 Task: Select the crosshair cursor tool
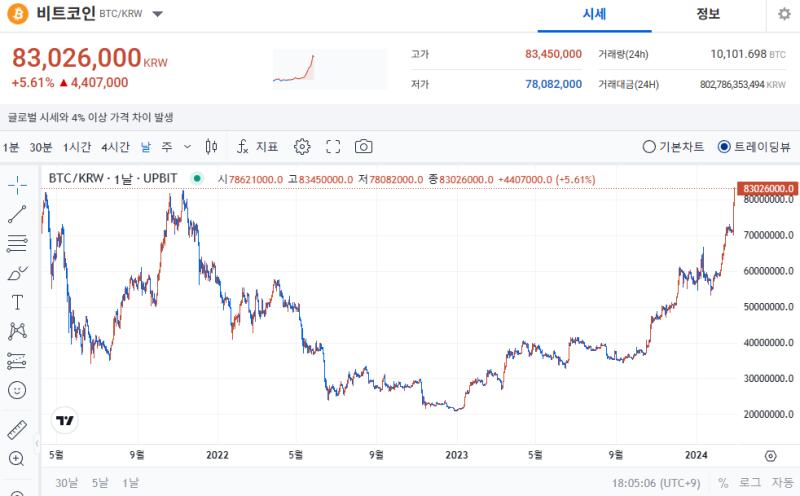pyautogui.click(x=17, y=185)
